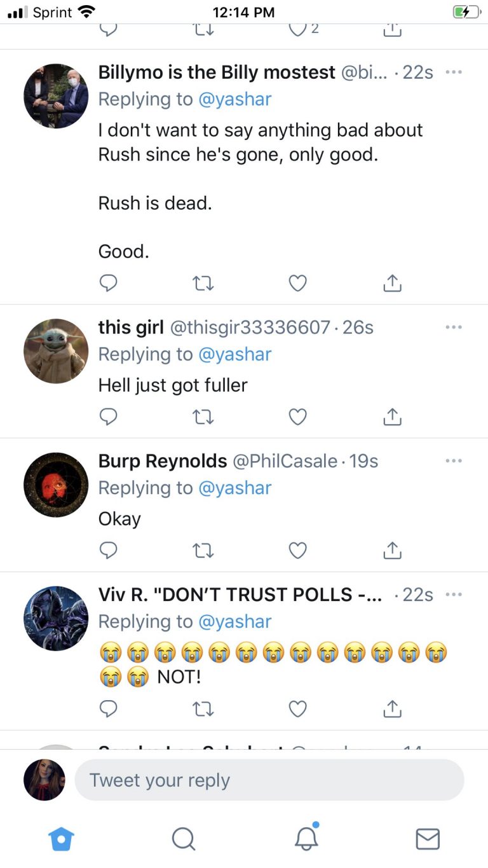Tap the "Tweet your reply" field
This screenshot has width=488, height=868.
[x=269, y=780]
